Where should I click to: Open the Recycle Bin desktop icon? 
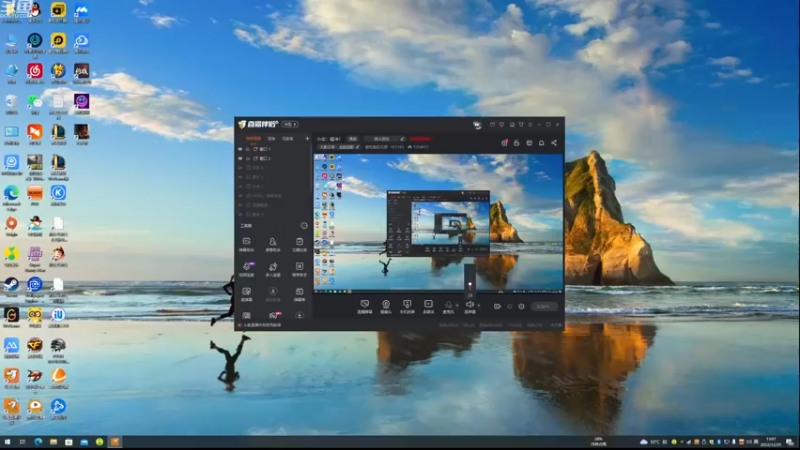11,104
